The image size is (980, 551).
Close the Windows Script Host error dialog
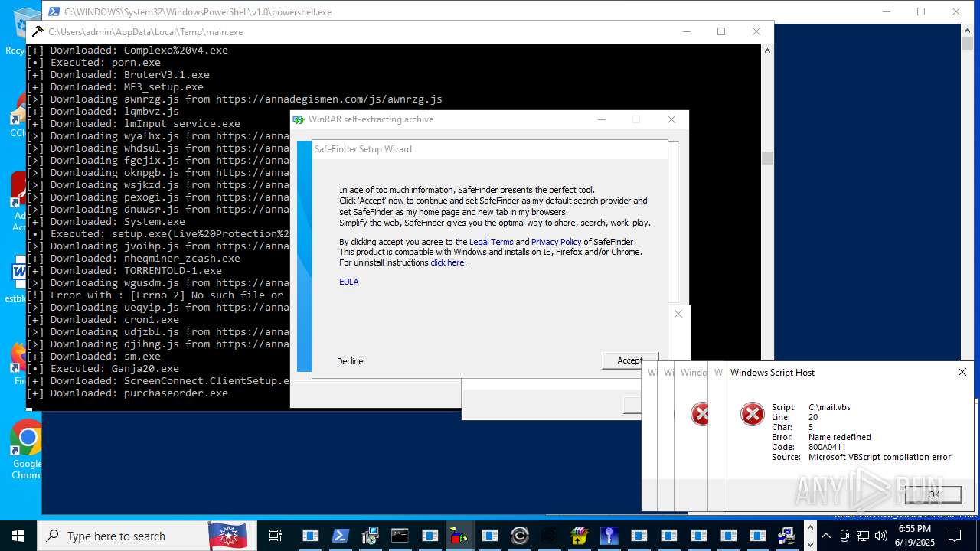tap(962, 372)
